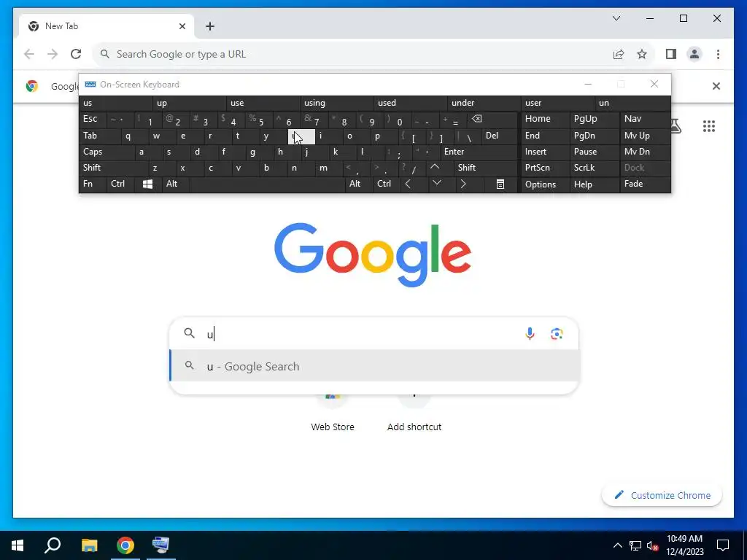
Task: Click the space bar on the on-screen keyboard
Action: coord(267,184)
